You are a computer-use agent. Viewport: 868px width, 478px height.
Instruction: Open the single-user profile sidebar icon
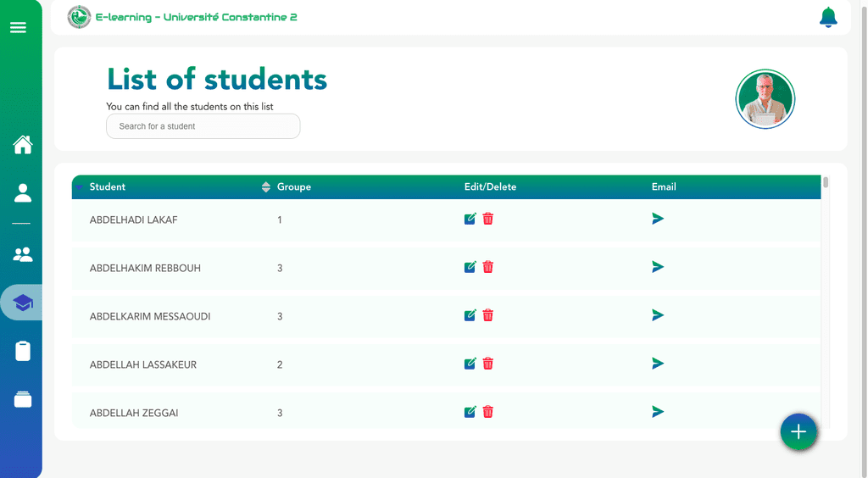pos(23,193)
